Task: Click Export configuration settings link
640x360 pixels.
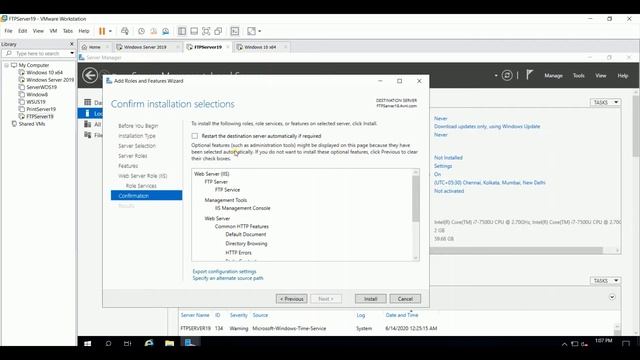Action: pos(224,271)
